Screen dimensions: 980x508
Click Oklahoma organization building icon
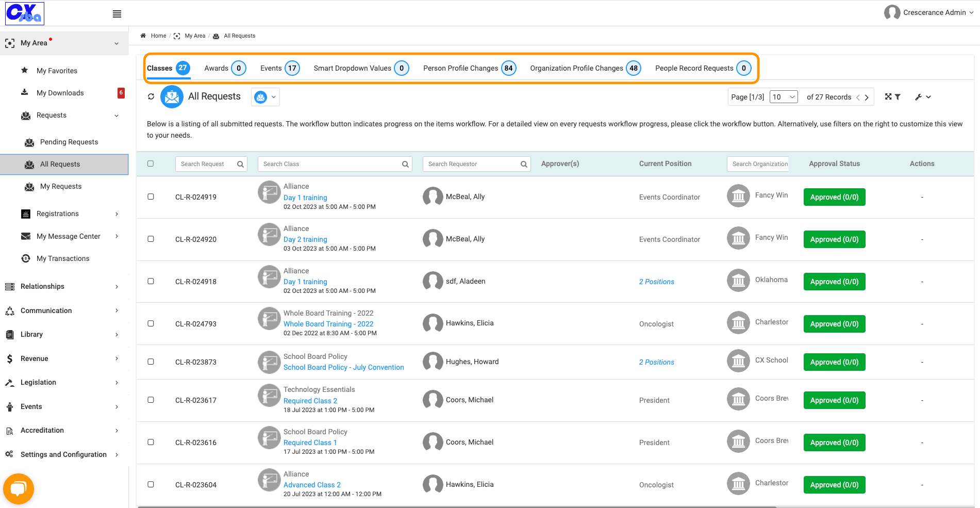pos(738,280)
